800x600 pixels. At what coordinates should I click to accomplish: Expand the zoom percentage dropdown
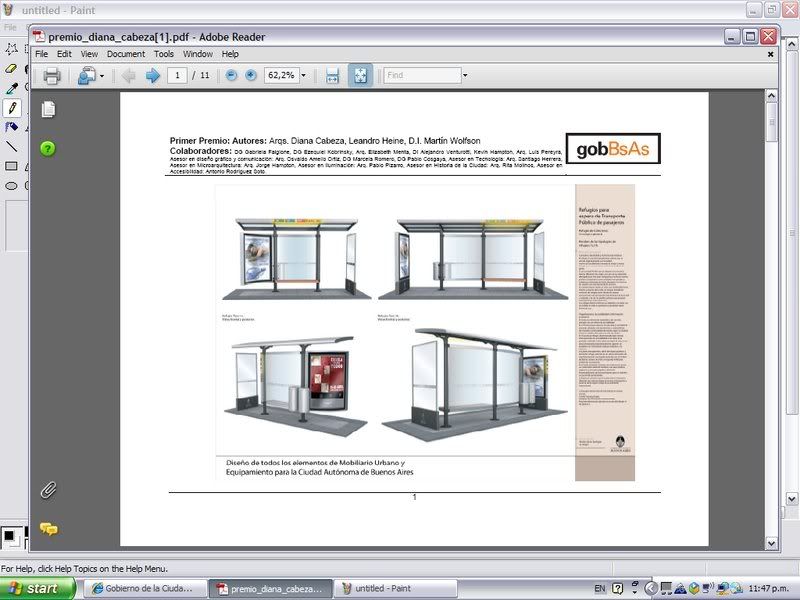(x=303, y=76)
